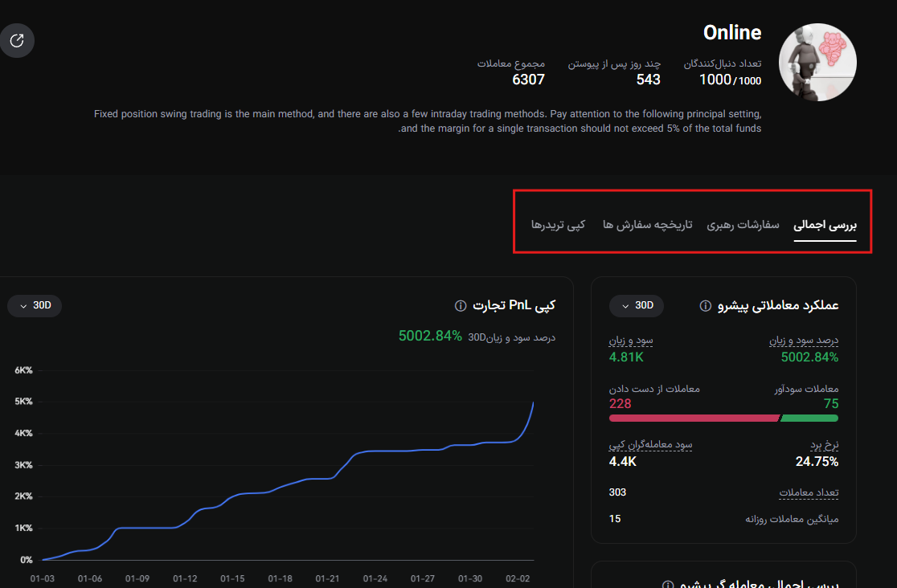Open the trader's profile avatar
The height and width of the screenshot is (588, 897).
tap(817, 62)
